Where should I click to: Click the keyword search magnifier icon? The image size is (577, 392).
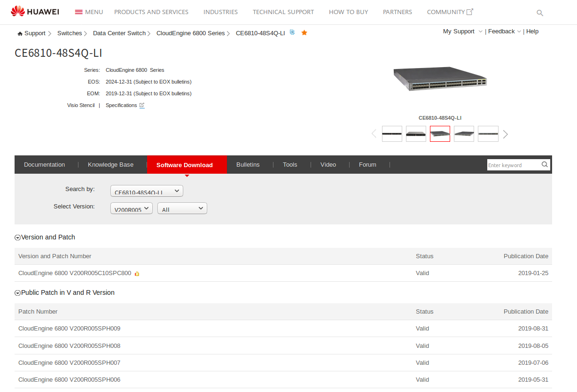545,164
